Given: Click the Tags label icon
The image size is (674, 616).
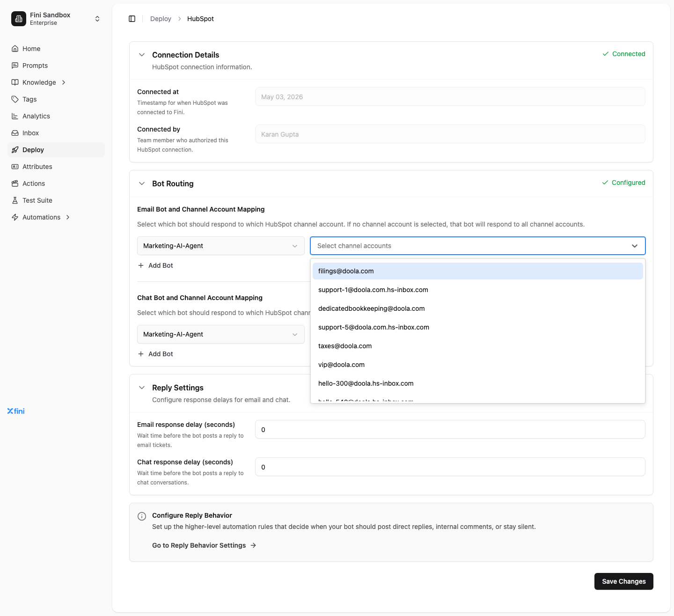Looking at the screenshot, I should pos(15,99).
